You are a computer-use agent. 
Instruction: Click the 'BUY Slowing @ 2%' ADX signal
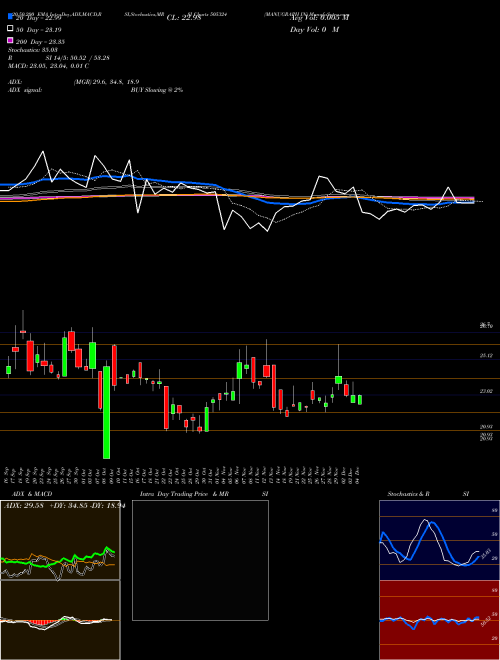tap(157, 90)
